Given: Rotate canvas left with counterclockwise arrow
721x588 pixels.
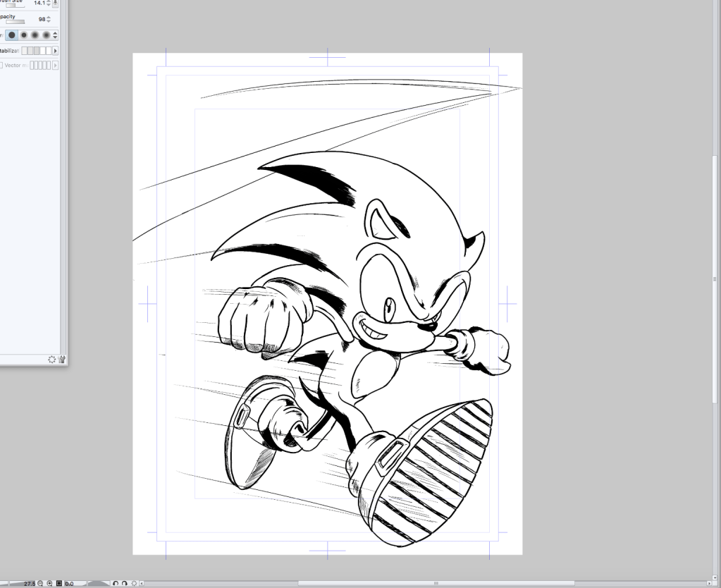Looking at the screenshot, I should [x=116, y=584].
